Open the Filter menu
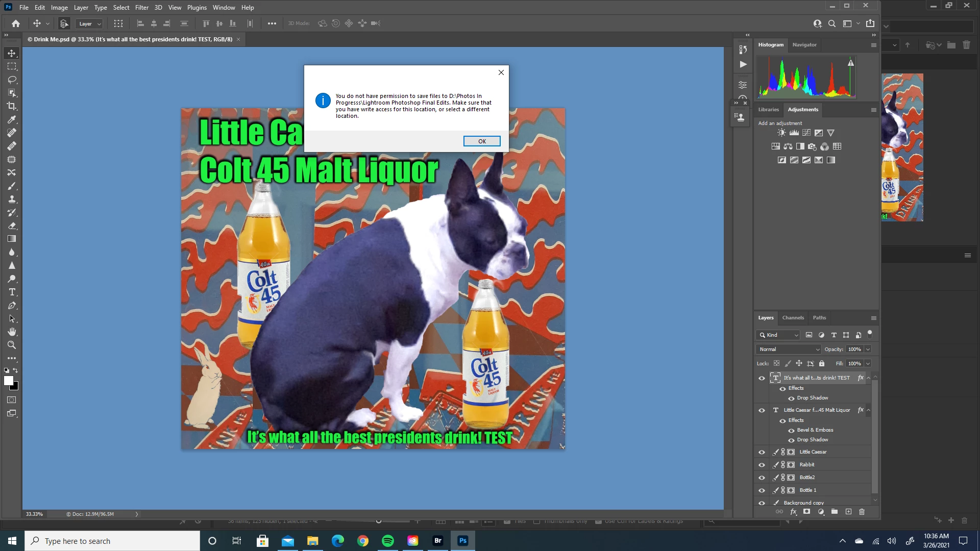 [x=141, y=8]
